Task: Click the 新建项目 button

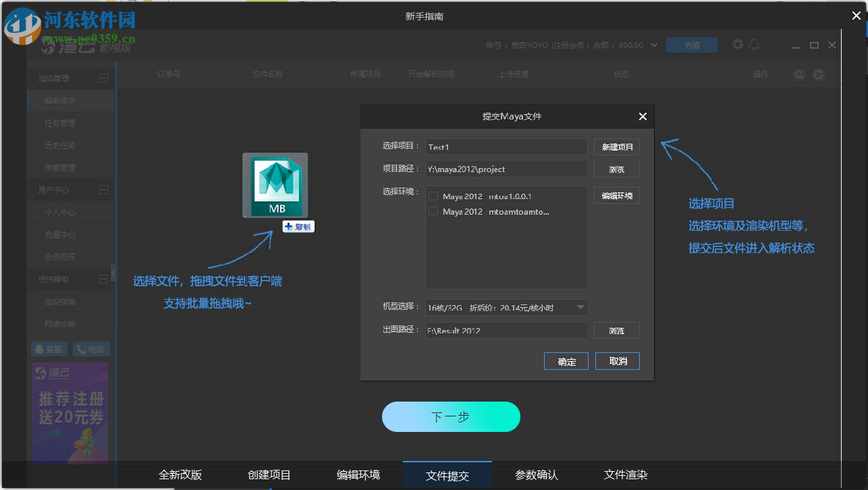Action: (x=616, y=146)
